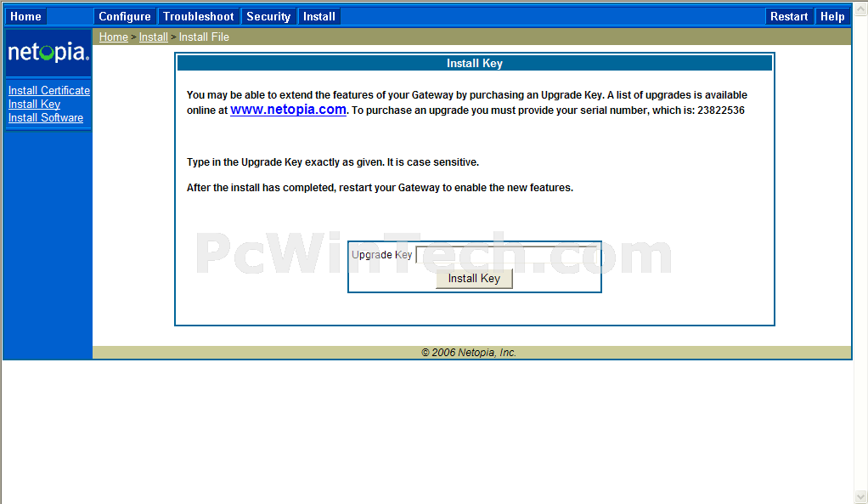The image size is (868, 504).
Task: Select Install Key sidebar link
Action: (x=34, y=105)
